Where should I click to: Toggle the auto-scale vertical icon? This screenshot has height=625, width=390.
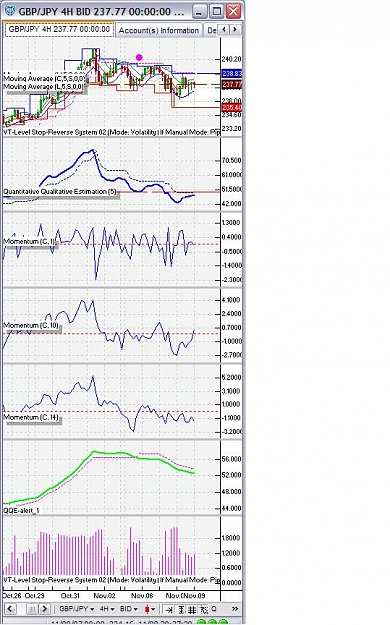pyautogui.click(x=181, y=609)
